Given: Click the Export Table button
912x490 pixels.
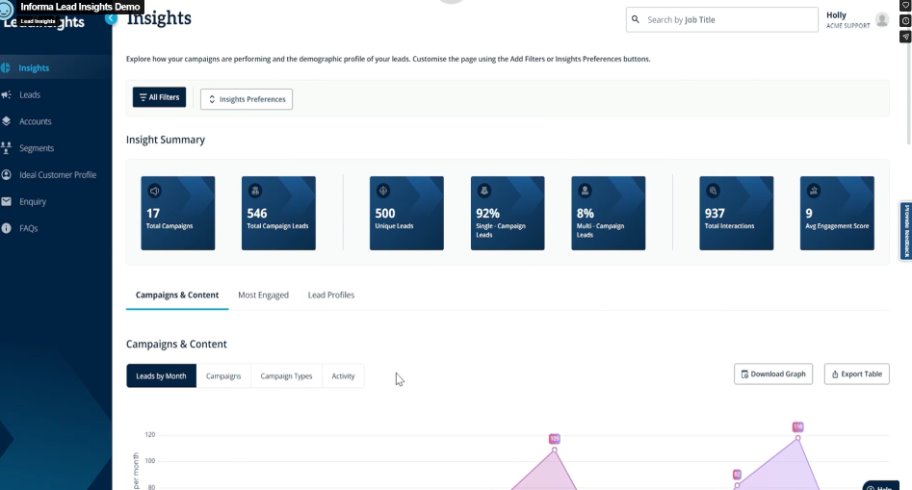Looking at the screenshot, I should point(856,374).
